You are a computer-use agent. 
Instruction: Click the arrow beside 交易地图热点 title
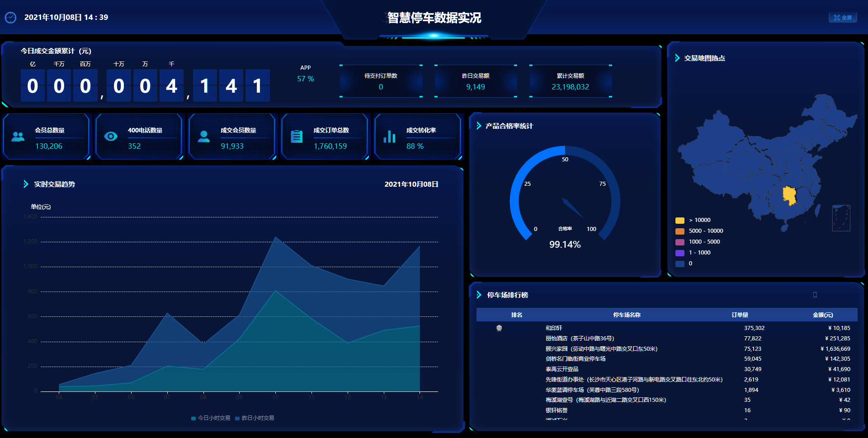coord(677,58)
